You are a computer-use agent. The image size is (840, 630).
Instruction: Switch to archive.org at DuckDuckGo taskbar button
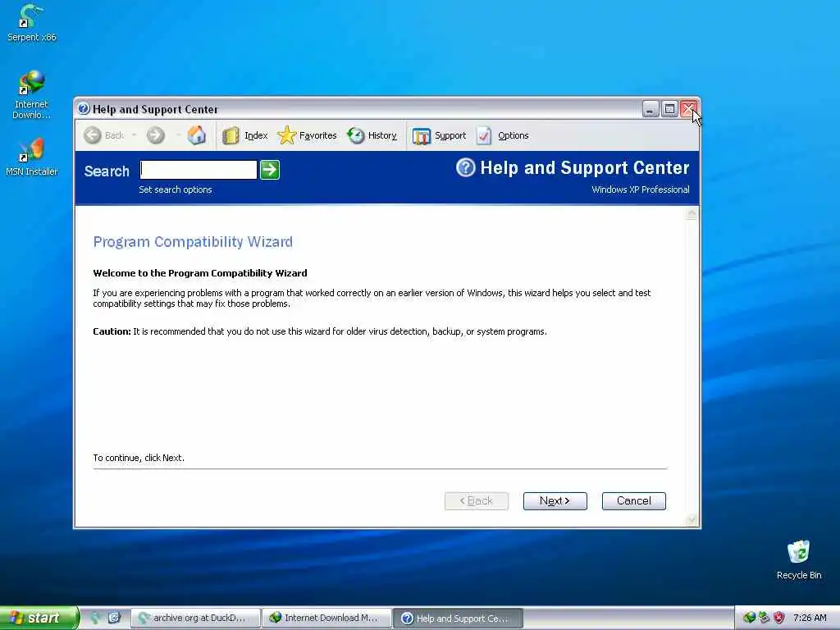click(195, 618)
